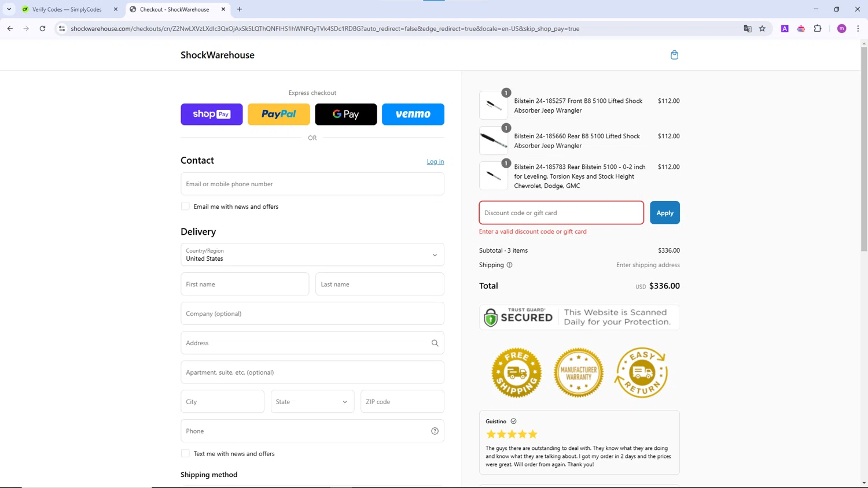Screen dimensions: 868x488
Task: Click the Bilstein 24-185660 Rear shock thumbnail
Action: (x=494, y=141)
